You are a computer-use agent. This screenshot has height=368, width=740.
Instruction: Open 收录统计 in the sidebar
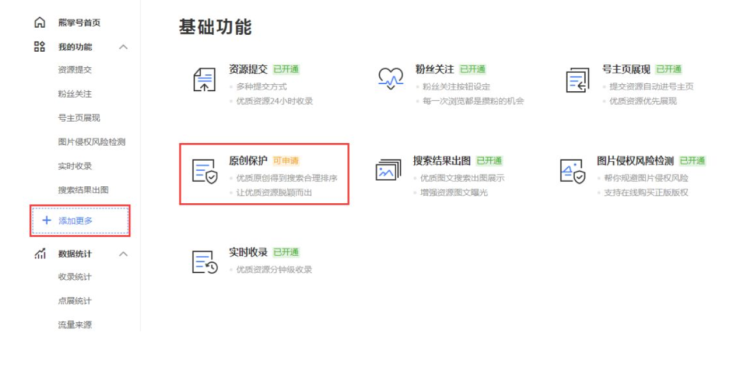coord(75,276)
